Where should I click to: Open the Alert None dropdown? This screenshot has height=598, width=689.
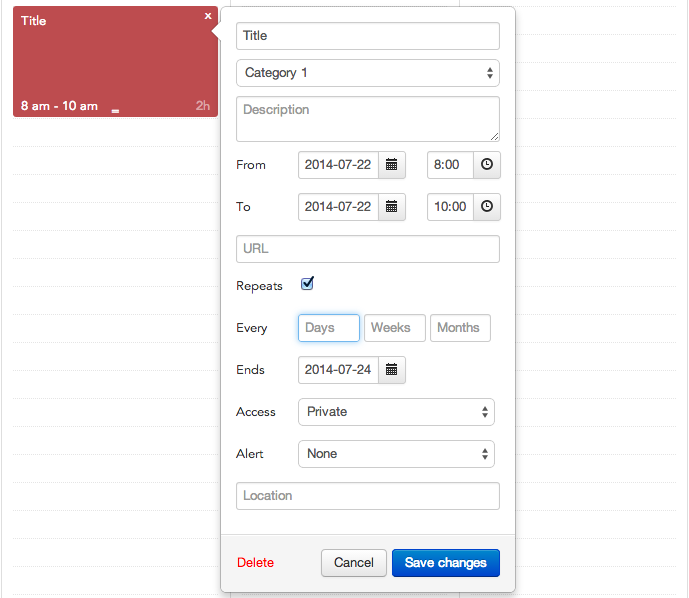point(396,454)
